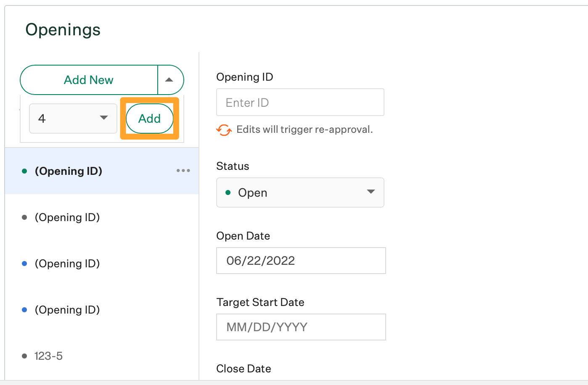The image size is (588, 385).
Task: Click the highlighted Add button
Action: [149, 119]
